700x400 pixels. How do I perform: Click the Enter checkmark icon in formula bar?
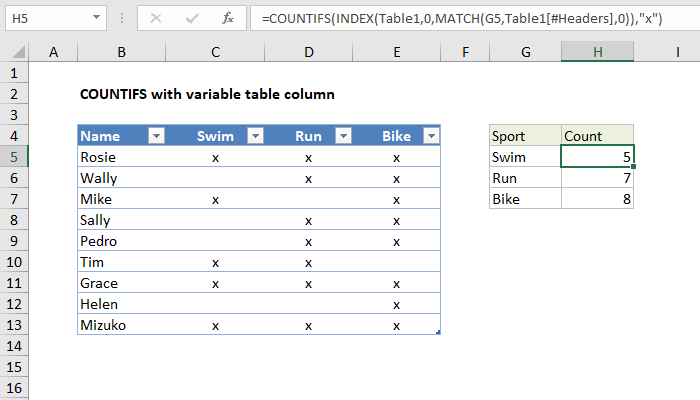point(192,18)
